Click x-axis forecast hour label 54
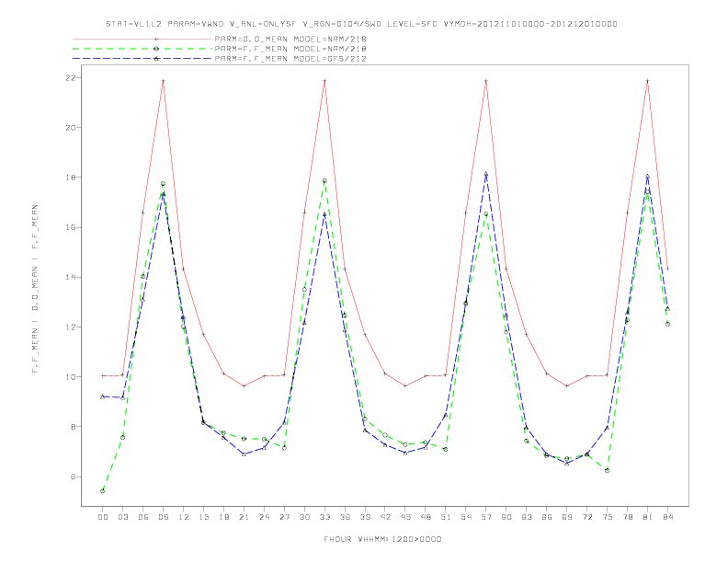Screen dimensions: 728x563 point(466,517)
